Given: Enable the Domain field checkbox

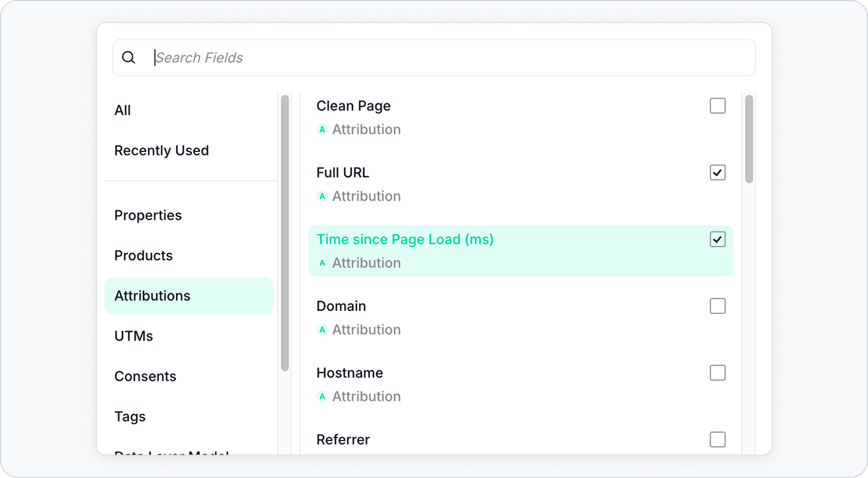Looking at the screenshot, I should [x=718, y=306].
